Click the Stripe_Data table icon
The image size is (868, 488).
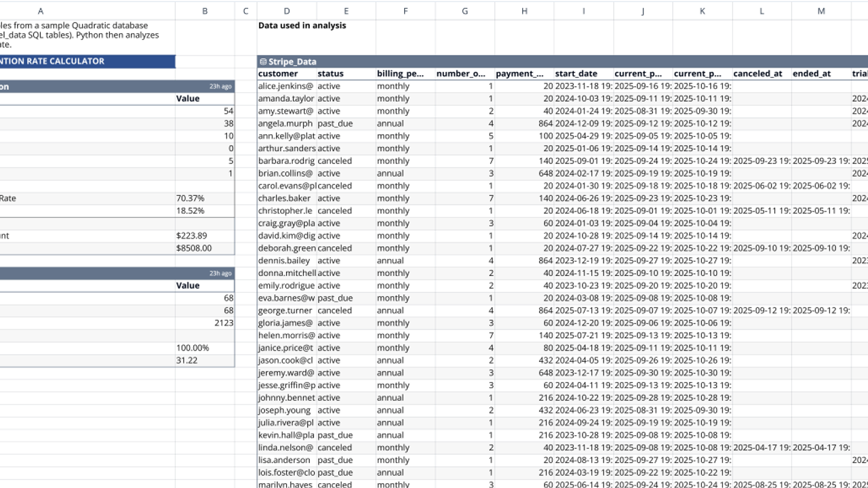click(x=263, y=62)
